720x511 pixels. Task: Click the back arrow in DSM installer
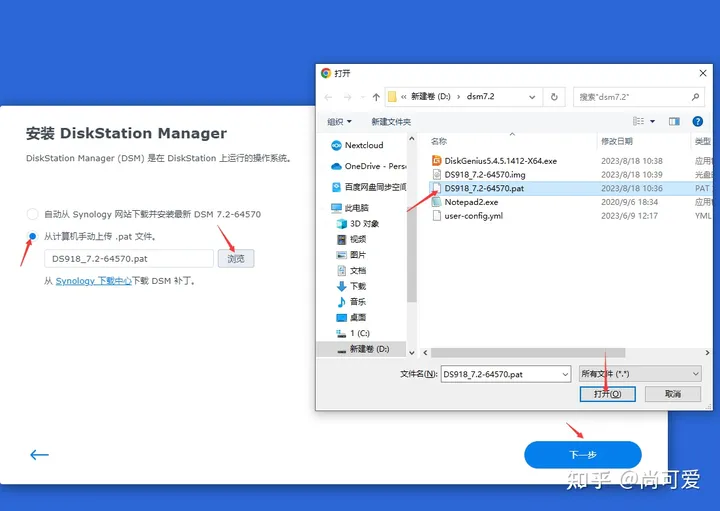pyautogui.click(x=39, y=455)
